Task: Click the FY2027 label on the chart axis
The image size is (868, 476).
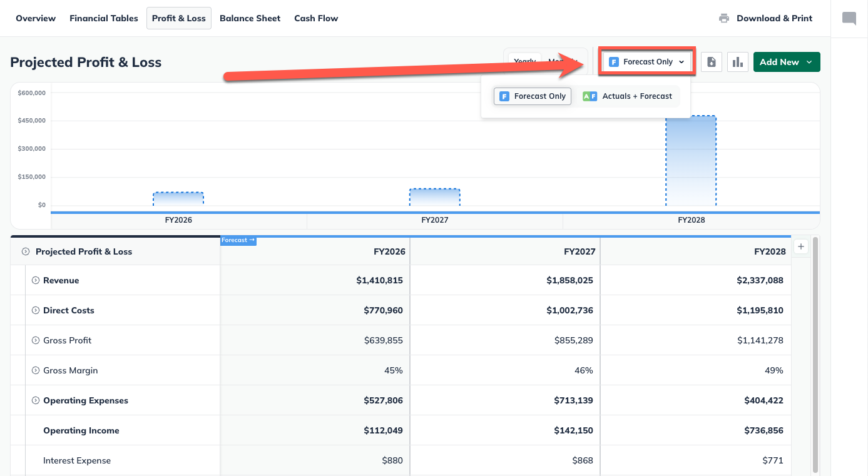Action: tap(435, 220)
